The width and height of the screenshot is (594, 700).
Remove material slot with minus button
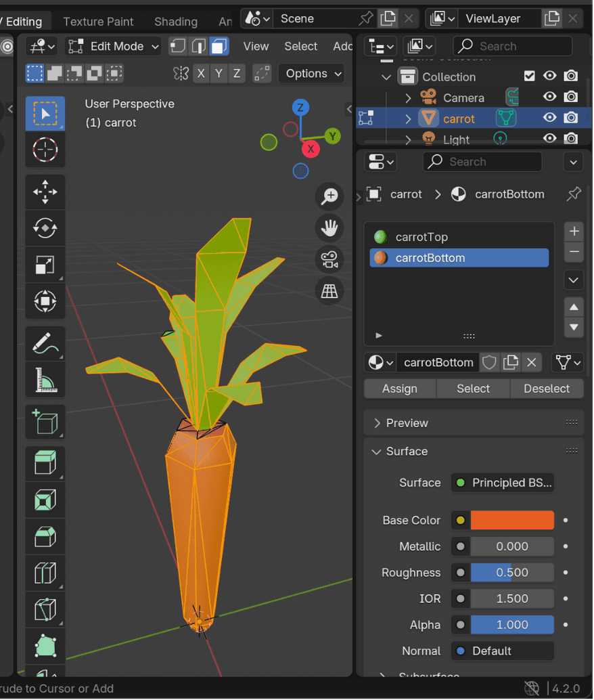(574, 252)
